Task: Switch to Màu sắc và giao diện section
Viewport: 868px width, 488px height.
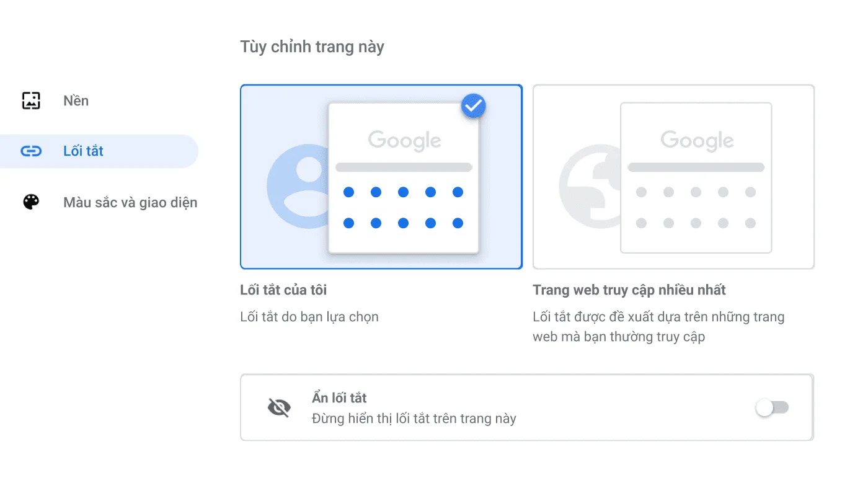Action: tap(129, 202)
